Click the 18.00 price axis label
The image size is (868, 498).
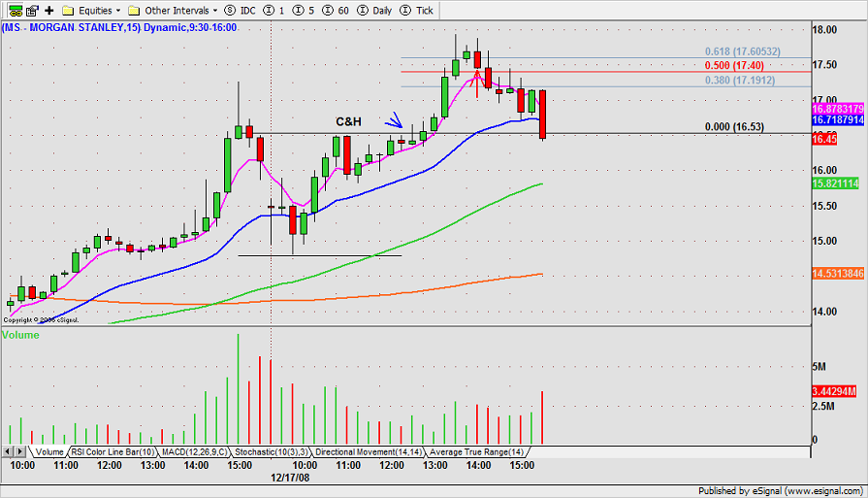coord(824,30)
